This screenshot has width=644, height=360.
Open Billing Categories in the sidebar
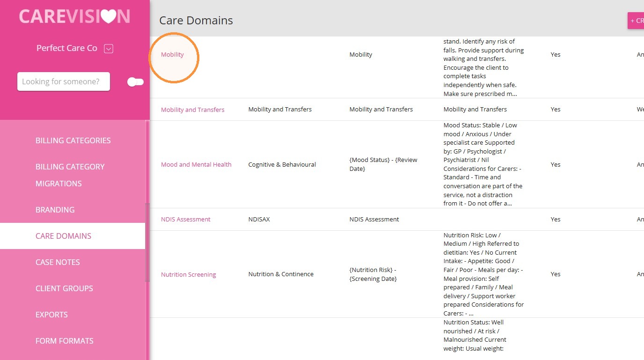pyautogui.click(x=73, y=140)
